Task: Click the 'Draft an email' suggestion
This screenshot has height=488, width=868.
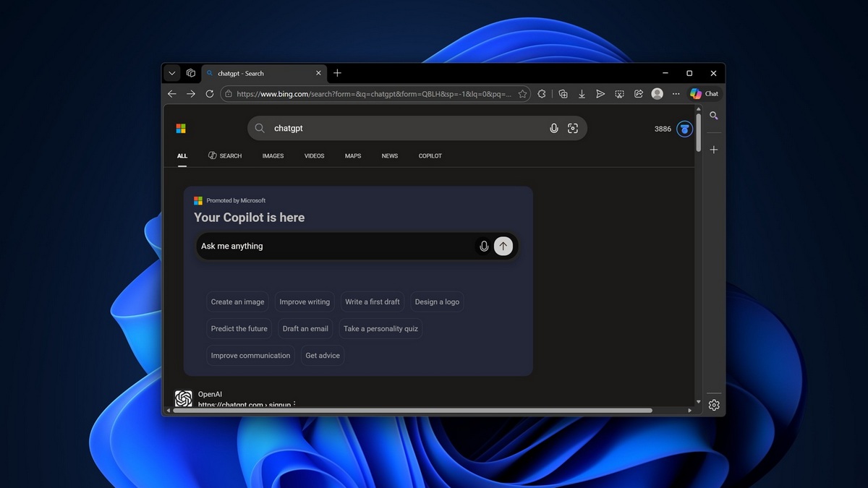Action: [305, 329]
